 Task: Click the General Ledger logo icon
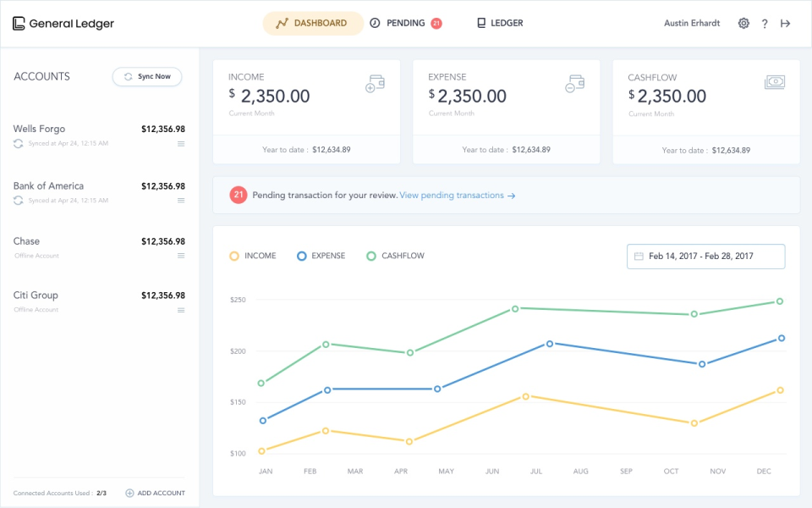(x=19, y=24)
